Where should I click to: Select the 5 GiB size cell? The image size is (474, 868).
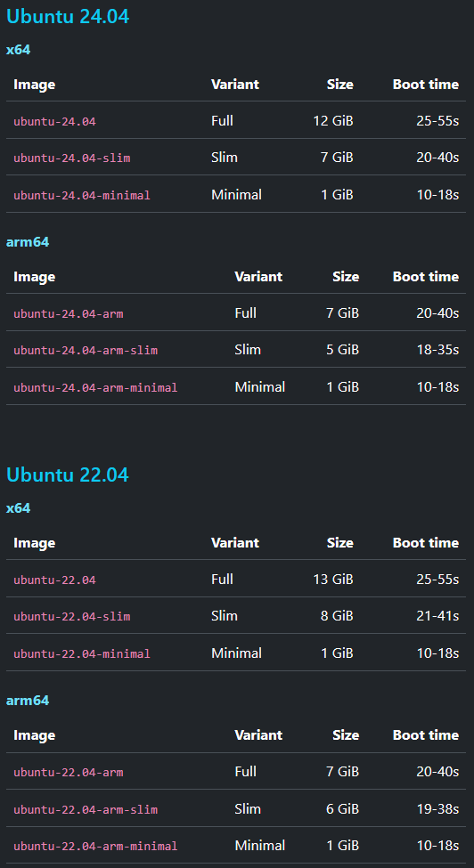343,350
